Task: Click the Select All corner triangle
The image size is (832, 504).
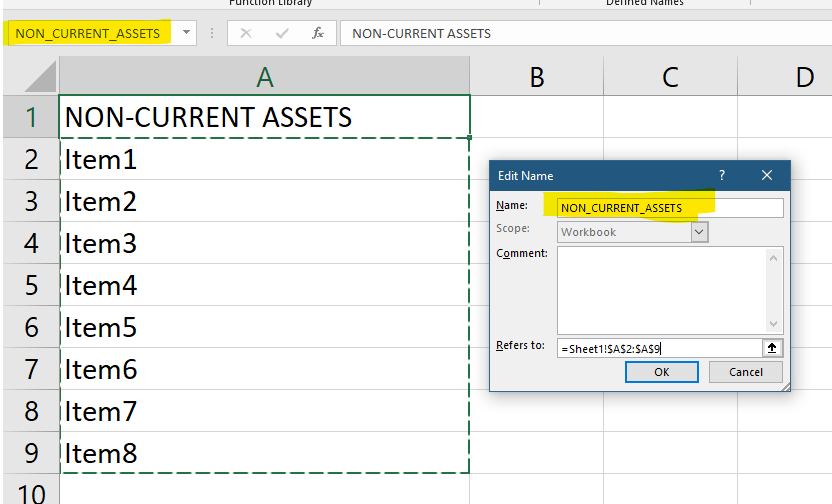Action: click(40, 76)
